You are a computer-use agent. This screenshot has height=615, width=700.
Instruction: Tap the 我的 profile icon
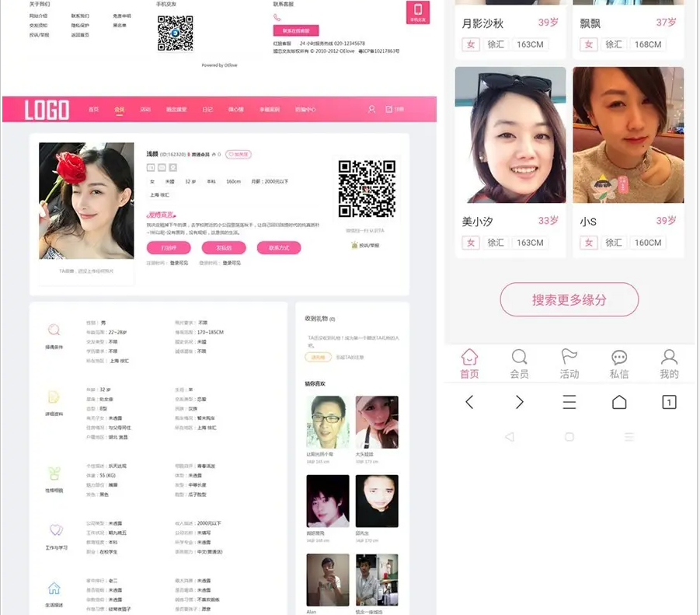pos(669,363)
